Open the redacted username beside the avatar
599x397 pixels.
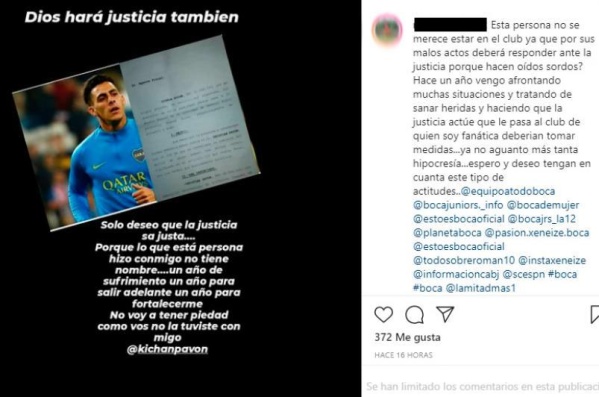(450, 24)
